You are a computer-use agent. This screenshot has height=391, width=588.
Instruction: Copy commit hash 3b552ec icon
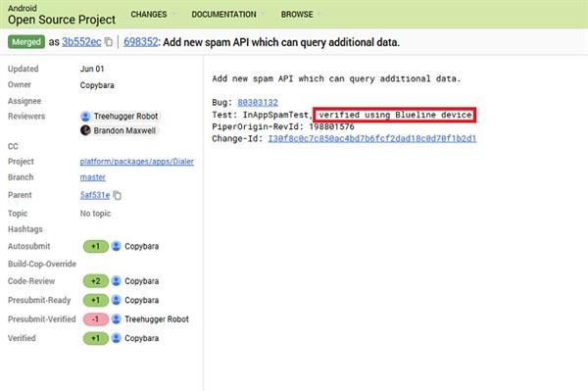(109, 42)
